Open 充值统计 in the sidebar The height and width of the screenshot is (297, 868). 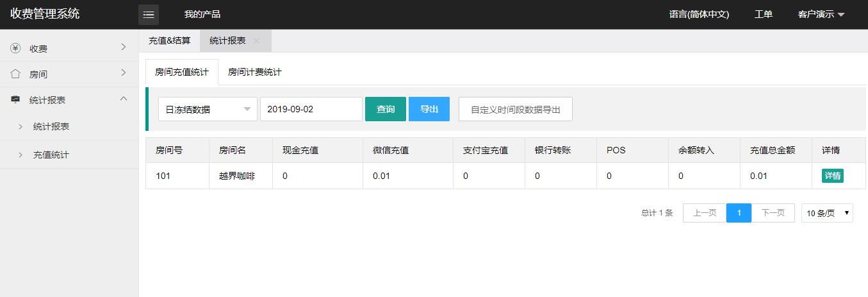pyautogui.click(x=51, y=155)
